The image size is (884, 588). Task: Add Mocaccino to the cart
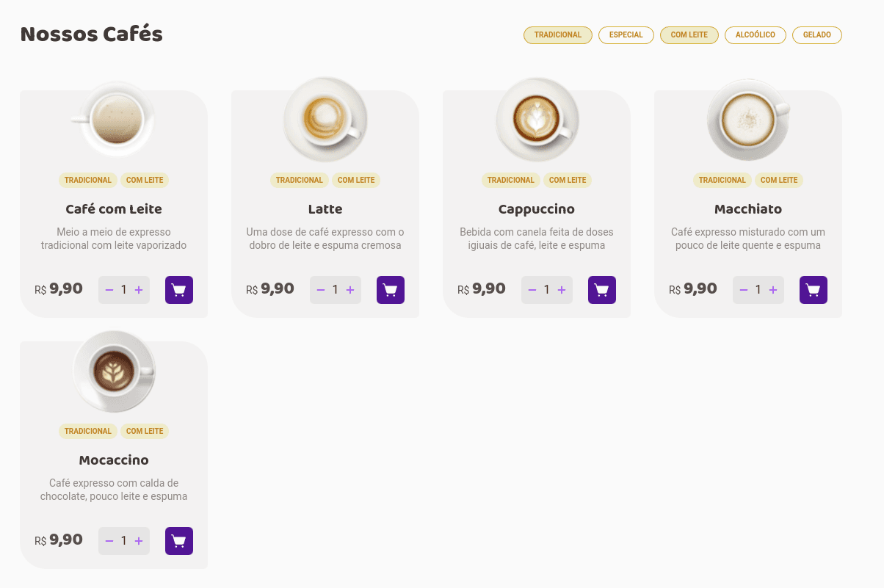pos(179,541)
